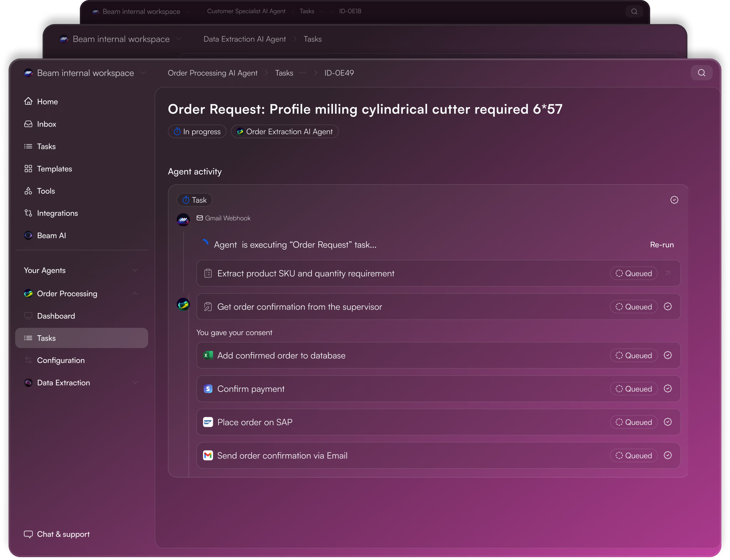The width and height of the screenshot is (730, 560).
Task: Open Tools in the sidebar
Action: point(46,191)
